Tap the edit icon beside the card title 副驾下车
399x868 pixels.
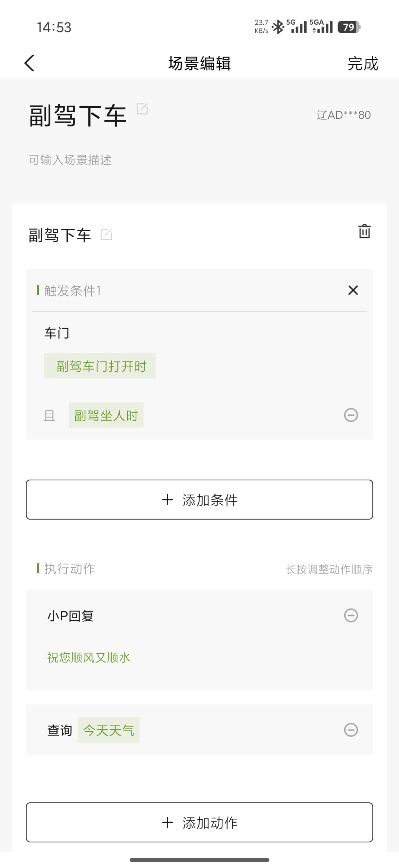pyautogui.click(x=106, y=234)
